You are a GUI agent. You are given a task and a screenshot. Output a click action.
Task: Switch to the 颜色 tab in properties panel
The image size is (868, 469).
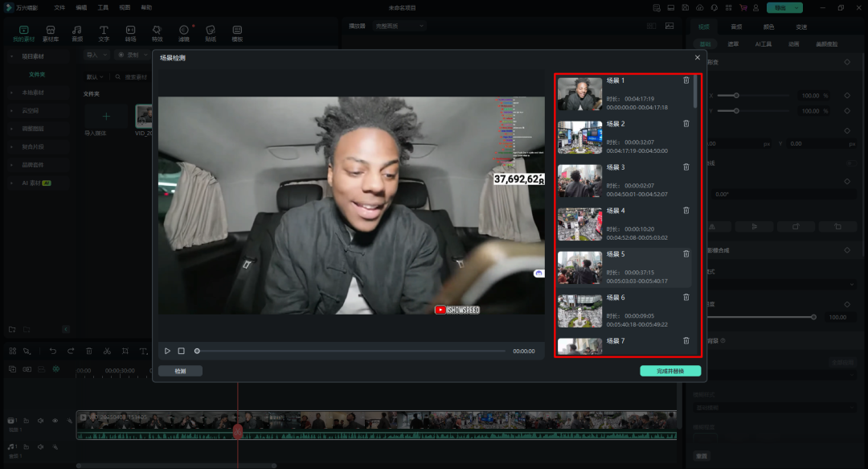coord(768,27)
